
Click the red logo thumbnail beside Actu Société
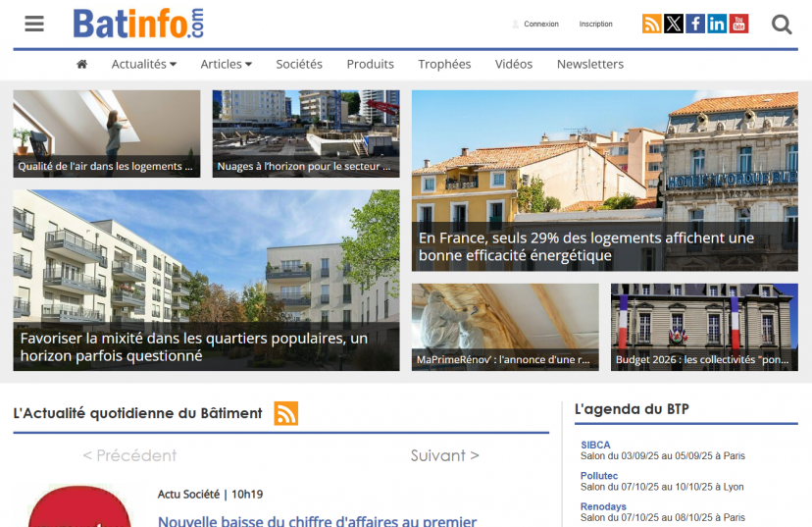(79, 506)
